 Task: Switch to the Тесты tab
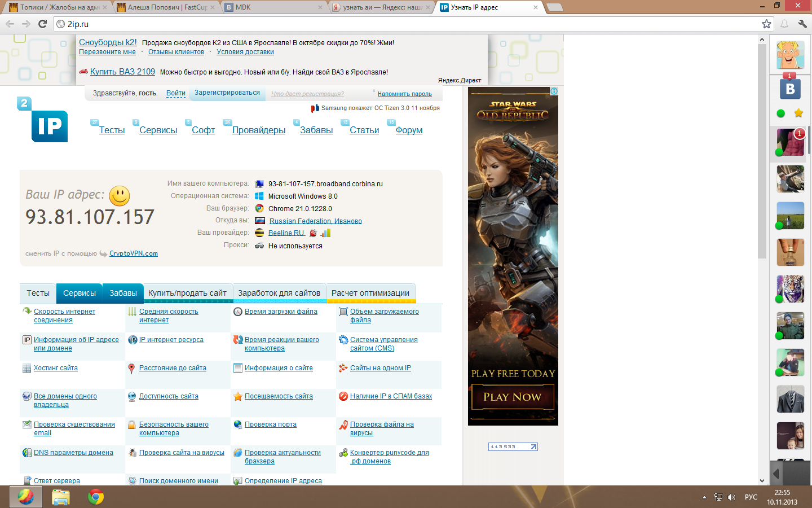point(38,293)
